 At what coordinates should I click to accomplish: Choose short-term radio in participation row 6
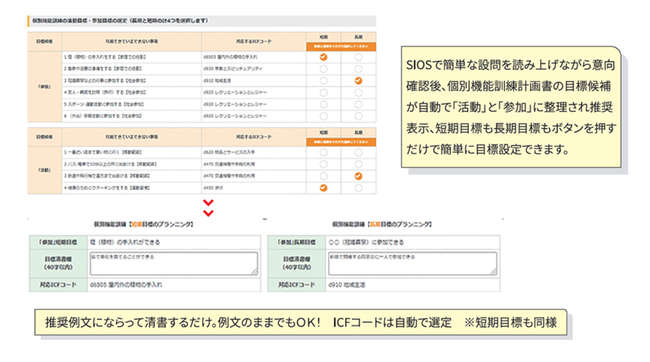click(x=323, y=116)
